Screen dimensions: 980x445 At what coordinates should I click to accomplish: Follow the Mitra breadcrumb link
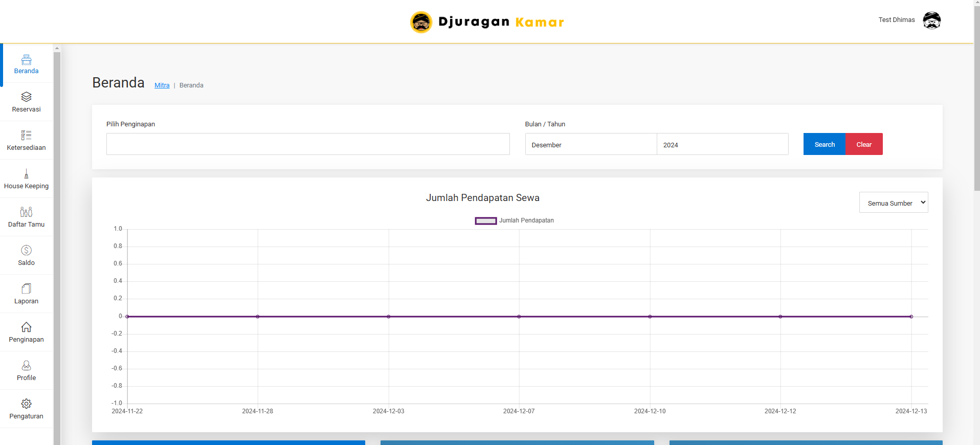point(162,85)
